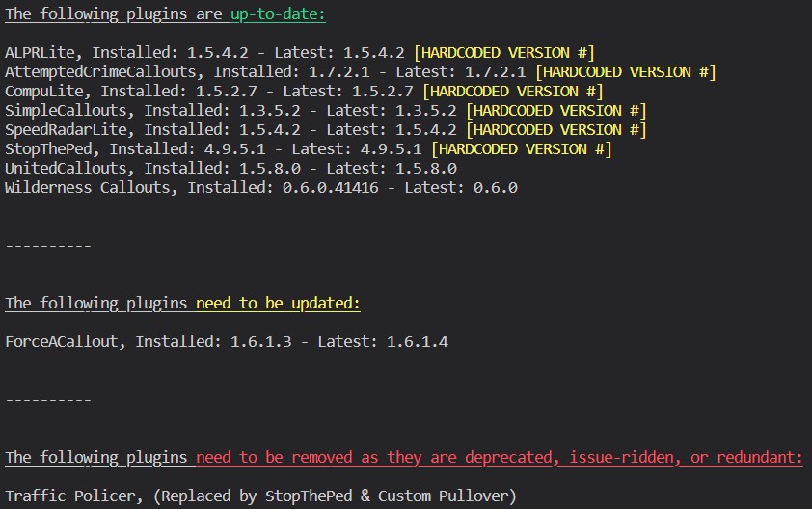Image resolution: width=812 pixels, height=509 pixels.
Task: Select the AttemptedCrimeCallouts plugin name
Action: [x=104, y=72]
